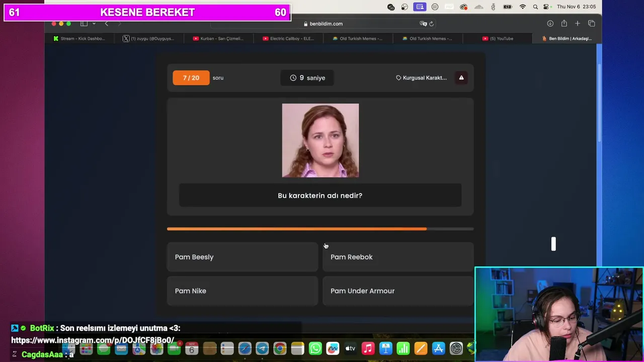Open App Store from the Dock

(438, 348)
